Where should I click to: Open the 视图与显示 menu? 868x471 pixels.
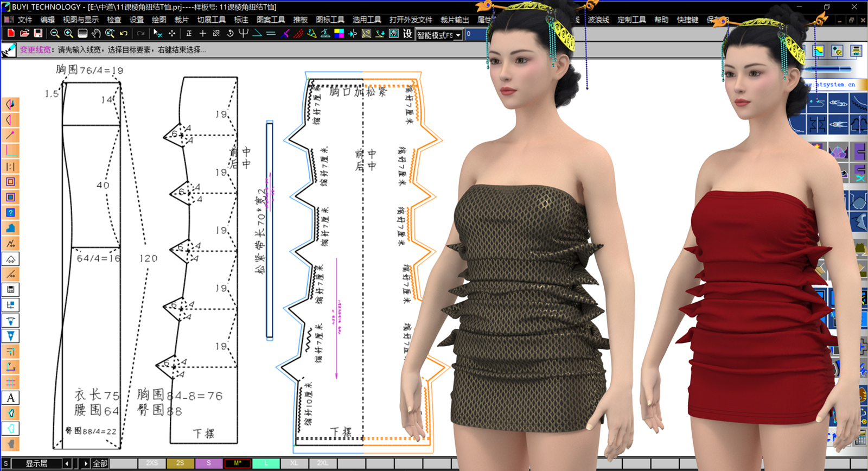tap(81, 20)
